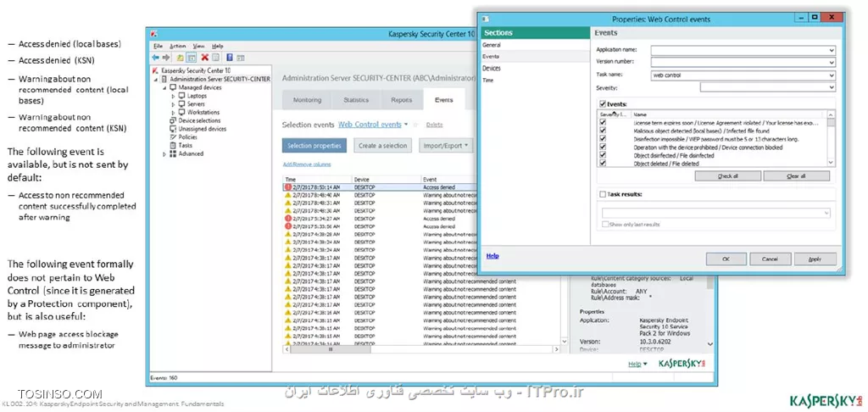Click the star icon beside Web Control events
This screenshot has height=412, width=868.
(415, 125)
